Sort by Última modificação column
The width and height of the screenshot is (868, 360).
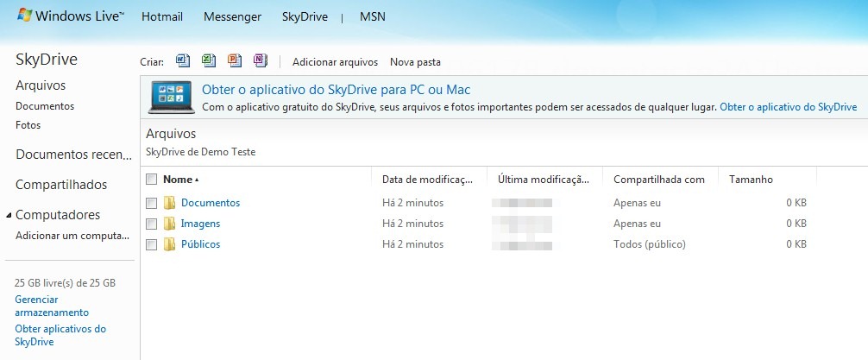tap(543, 180)
